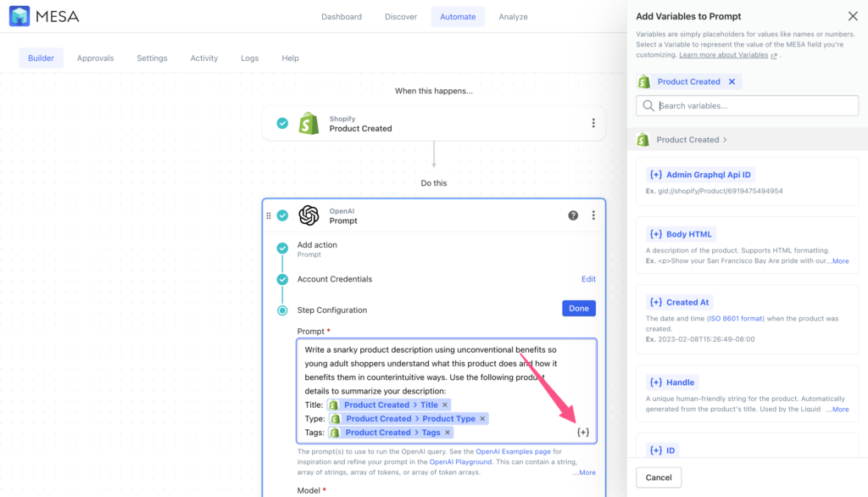Click the search magnifier icon

tap(648, 105)
